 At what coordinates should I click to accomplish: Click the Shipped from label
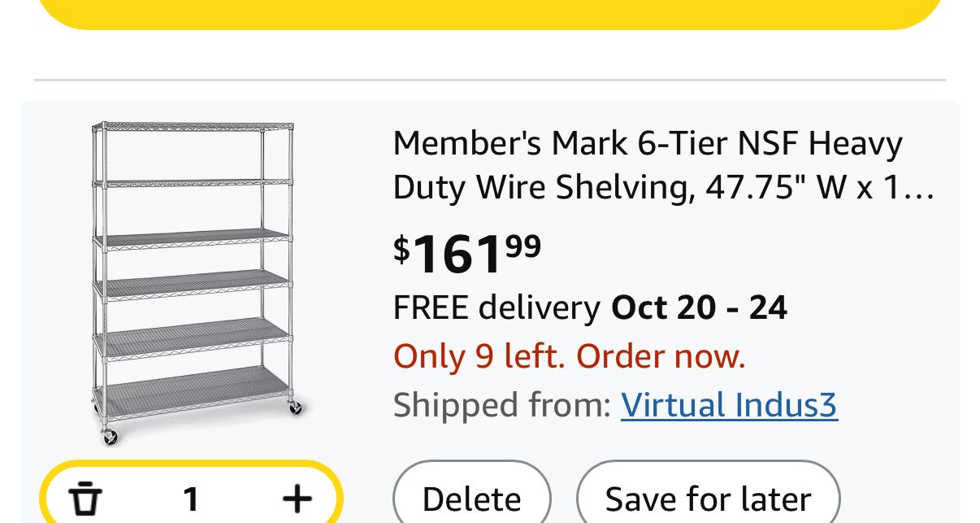(501, 405)
